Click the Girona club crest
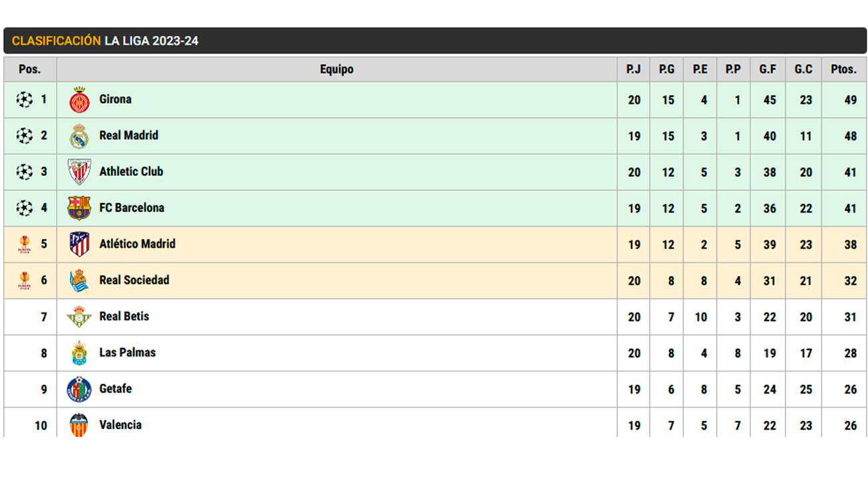 (79, 100)
